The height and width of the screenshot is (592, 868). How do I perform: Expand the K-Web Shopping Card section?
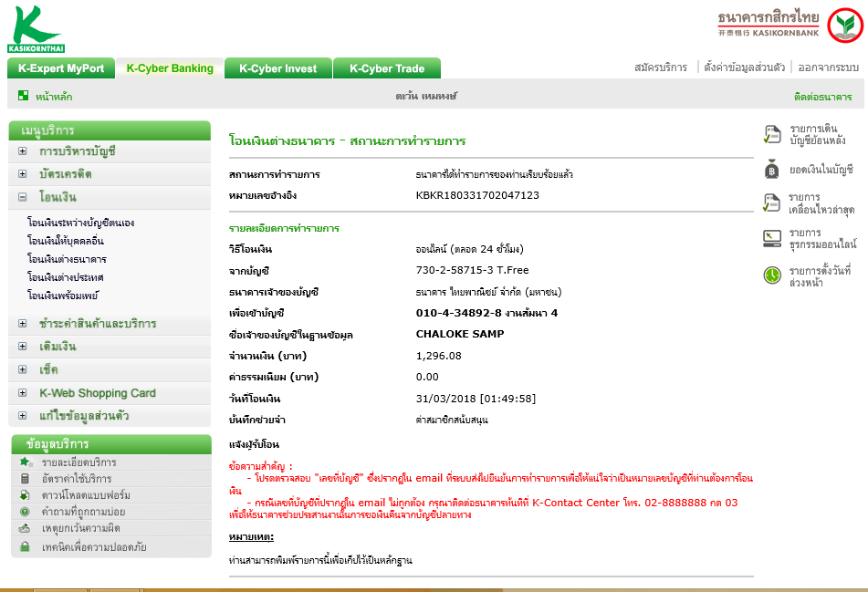[x=22, y=393]
